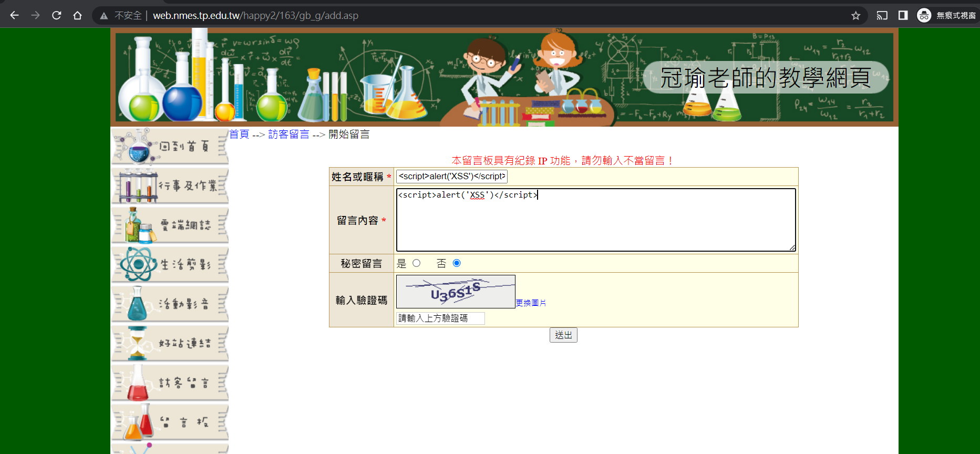
Task: Open the 生活剪影 sidebar menu item
Action: click(170, 265)
